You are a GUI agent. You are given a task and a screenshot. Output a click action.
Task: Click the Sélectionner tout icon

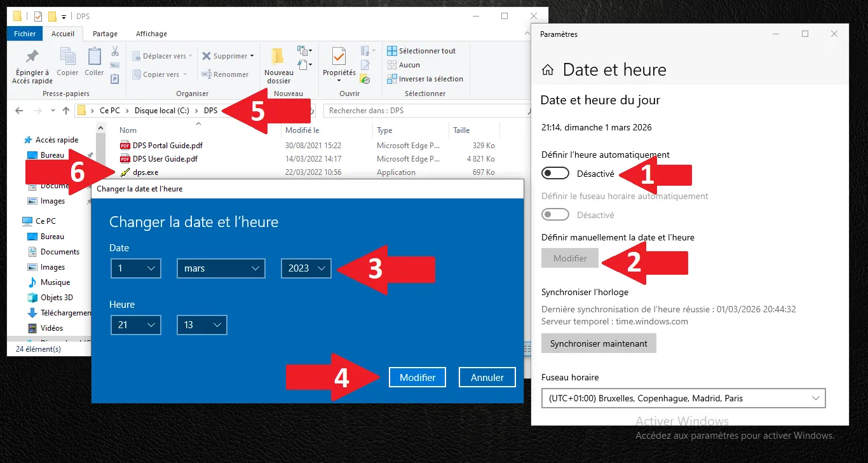392,51
